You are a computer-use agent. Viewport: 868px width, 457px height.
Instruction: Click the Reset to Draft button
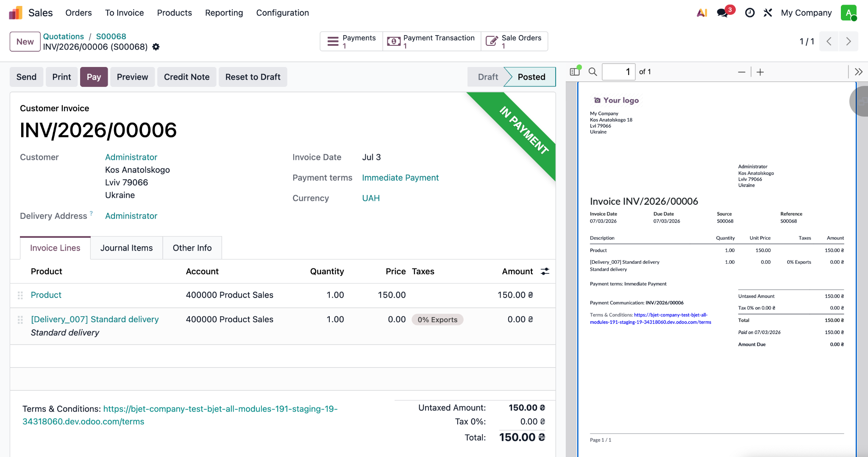253,77
